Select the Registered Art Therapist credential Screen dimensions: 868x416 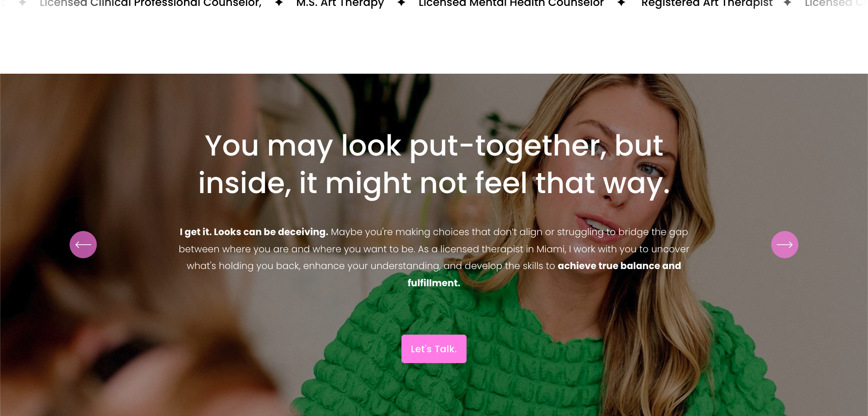pos(707,4)
